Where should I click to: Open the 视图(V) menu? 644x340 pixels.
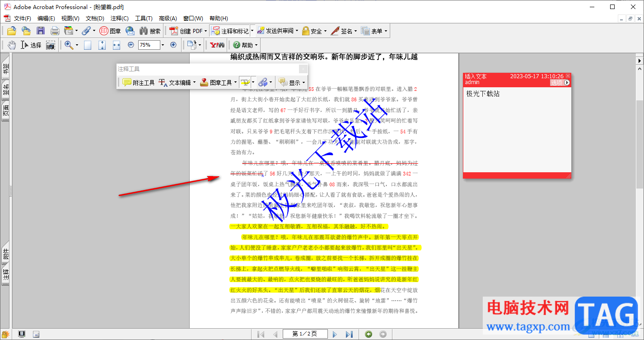tap(70, 18)
